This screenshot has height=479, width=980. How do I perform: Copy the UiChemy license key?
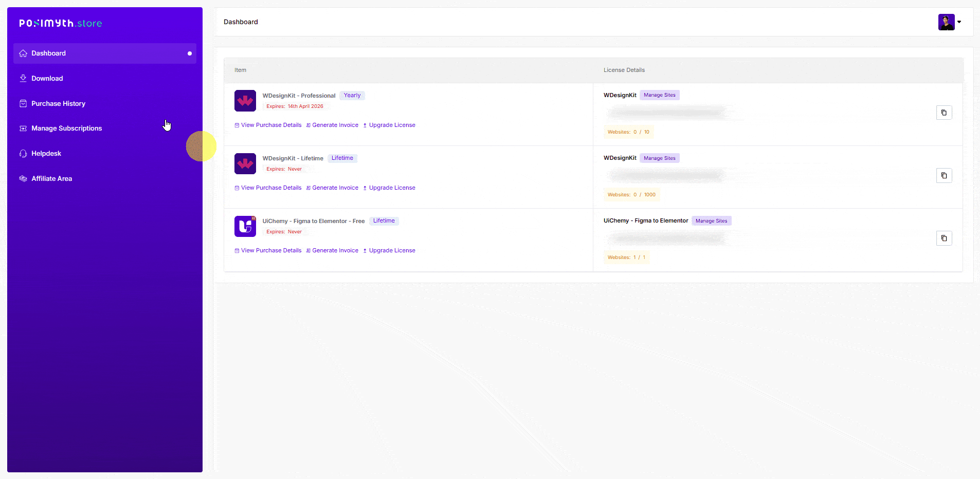944,238
